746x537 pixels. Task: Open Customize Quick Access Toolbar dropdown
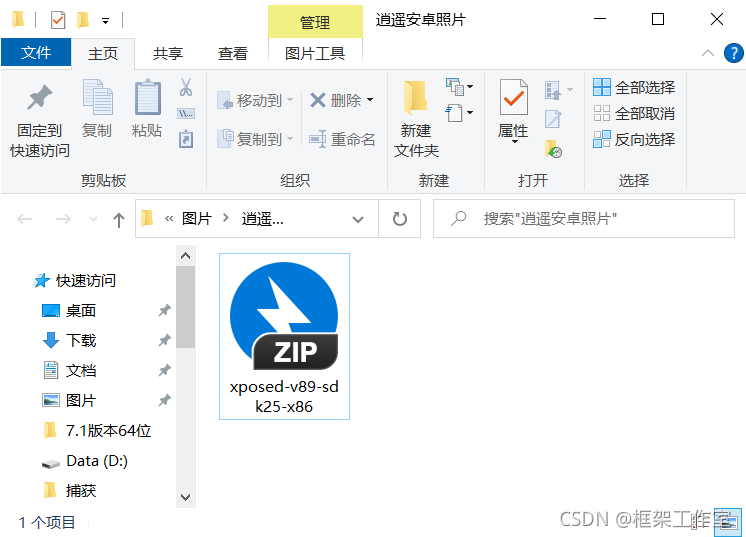point(106,21)
